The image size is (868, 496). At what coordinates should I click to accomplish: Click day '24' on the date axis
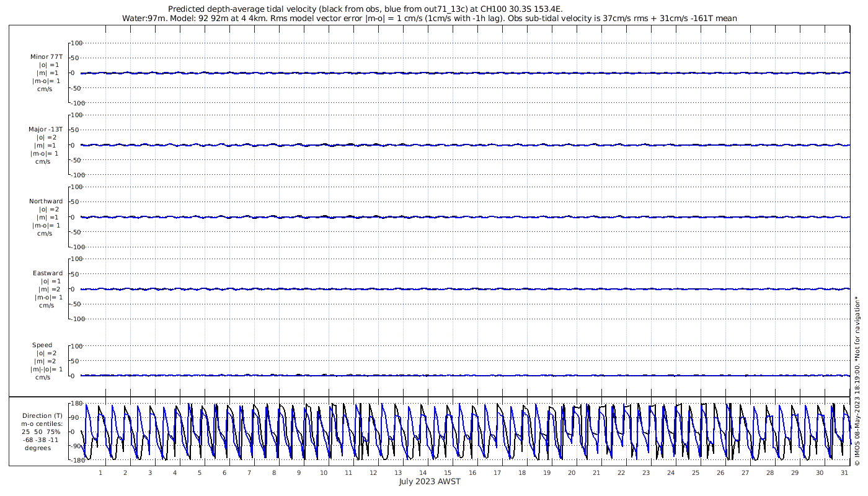[671, 472]
